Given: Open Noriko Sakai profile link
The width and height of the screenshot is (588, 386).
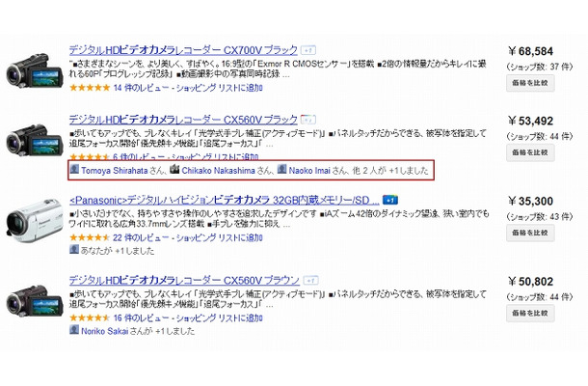Looking at the screenshot, I should [x=105, y=331].
